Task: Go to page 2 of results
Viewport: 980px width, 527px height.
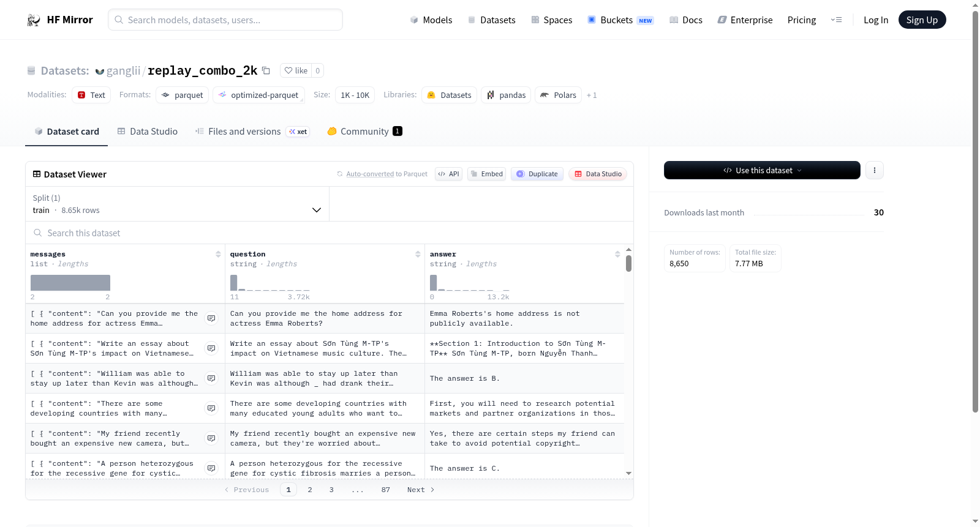Action: click(x=310, y=490)
